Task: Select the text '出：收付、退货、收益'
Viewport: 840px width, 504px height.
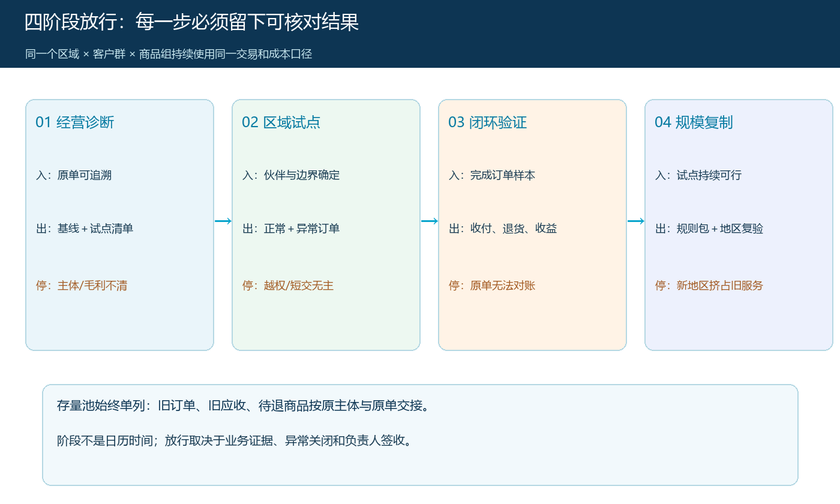Action: (503, 229)
